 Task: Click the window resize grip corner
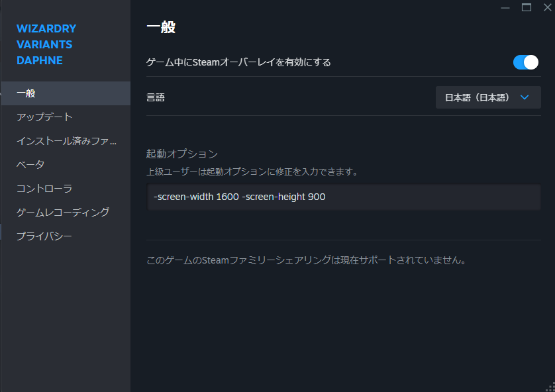click(x=550, y=387)
